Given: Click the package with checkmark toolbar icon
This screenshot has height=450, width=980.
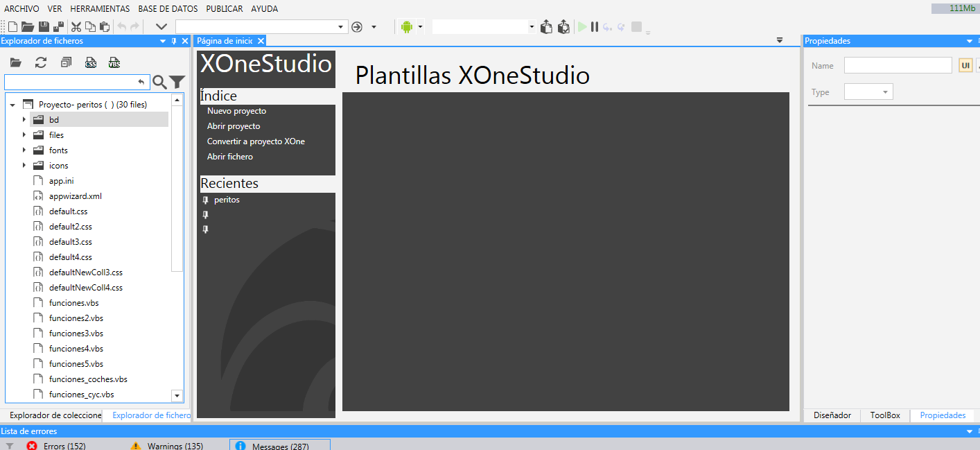Looking at the screenshot, I should [563, 27].
